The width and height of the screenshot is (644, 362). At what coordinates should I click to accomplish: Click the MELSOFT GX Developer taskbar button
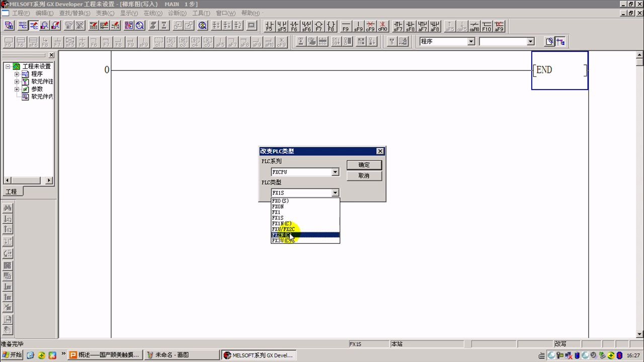pyautogui.click(x=259, y=355)
